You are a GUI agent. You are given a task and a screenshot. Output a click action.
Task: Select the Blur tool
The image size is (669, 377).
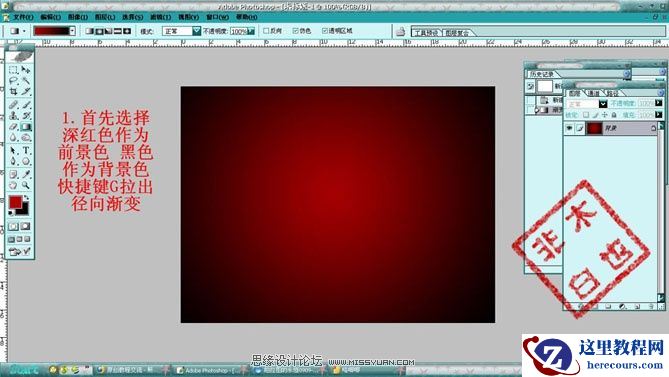(x=14, y=138)
